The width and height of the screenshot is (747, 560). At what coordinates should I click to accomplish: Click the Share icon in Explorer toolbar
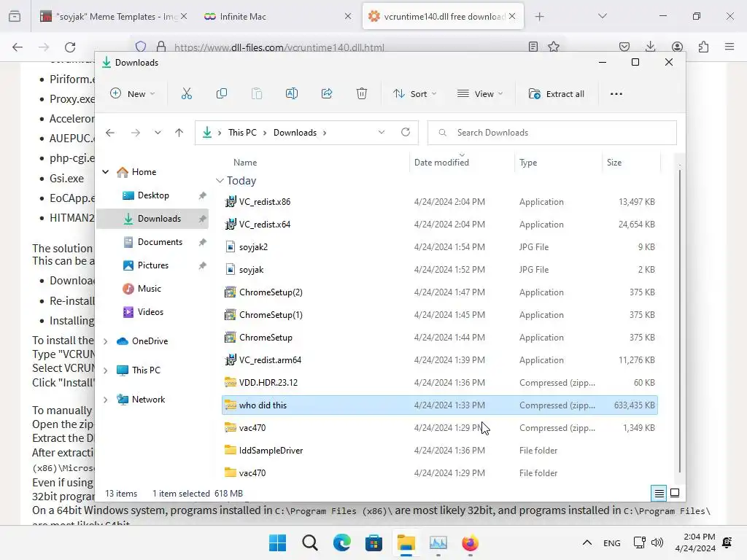coord(327,94)
